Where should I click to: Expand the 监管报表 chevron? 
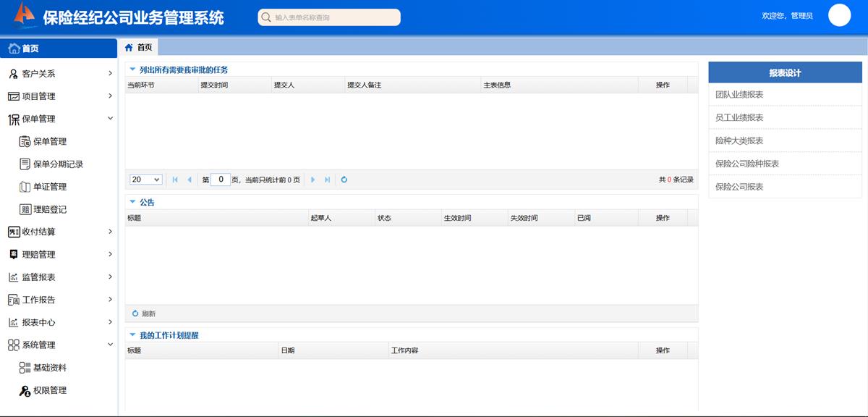coord(110,277)
